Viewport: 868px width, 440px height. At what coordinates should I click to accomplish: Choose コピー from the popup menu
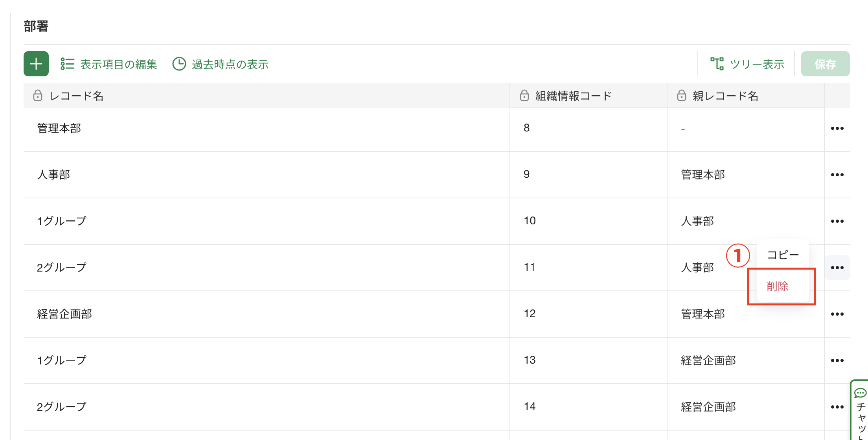pyautogui.click(x=783, y=255)
